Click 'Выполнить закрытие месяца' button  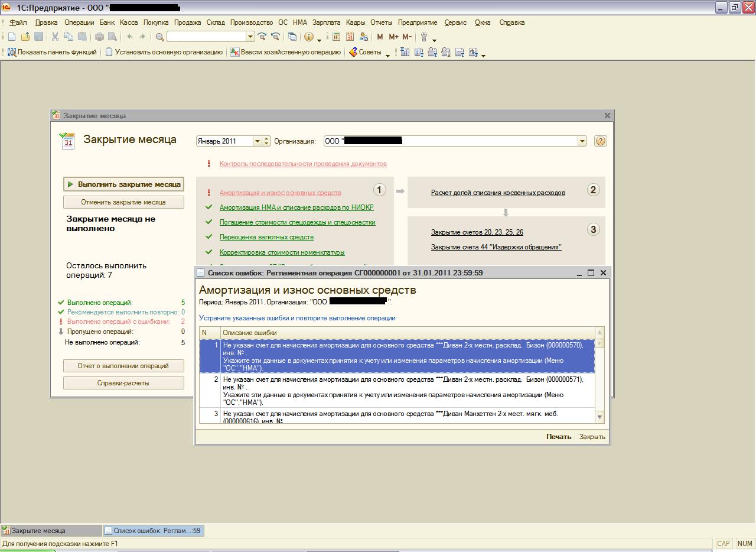point(123,184)
